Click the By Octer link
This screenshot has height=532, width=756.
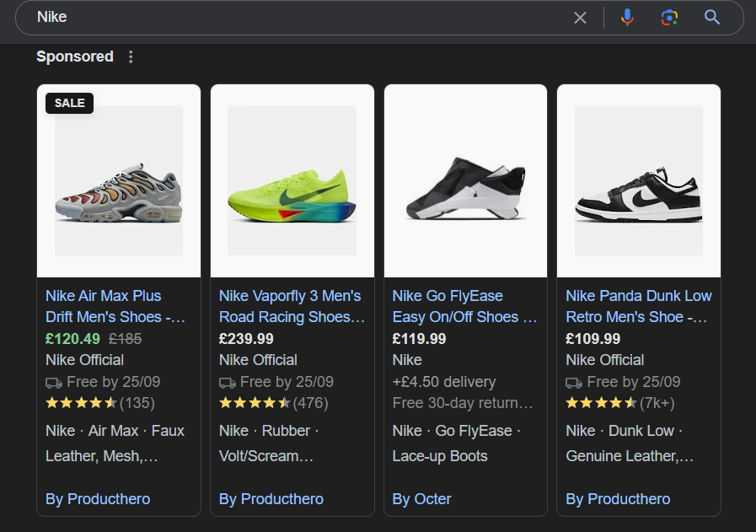tap(422, 499)
